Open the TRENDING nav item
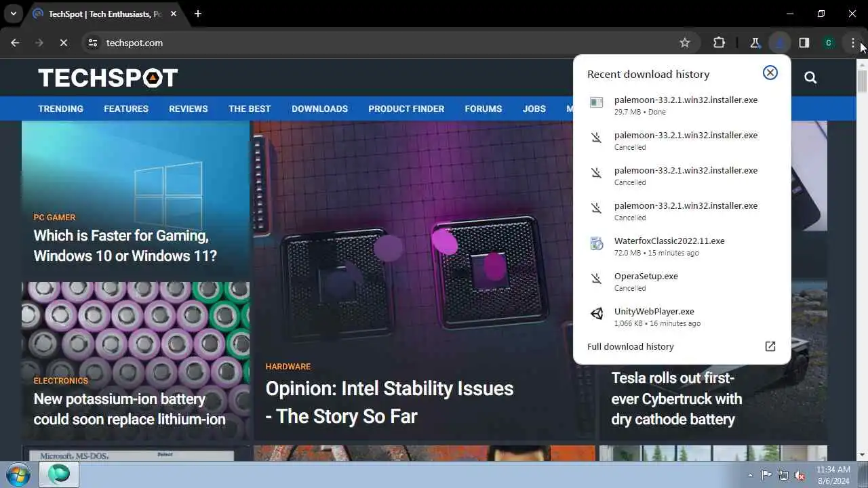 (60, 108)
